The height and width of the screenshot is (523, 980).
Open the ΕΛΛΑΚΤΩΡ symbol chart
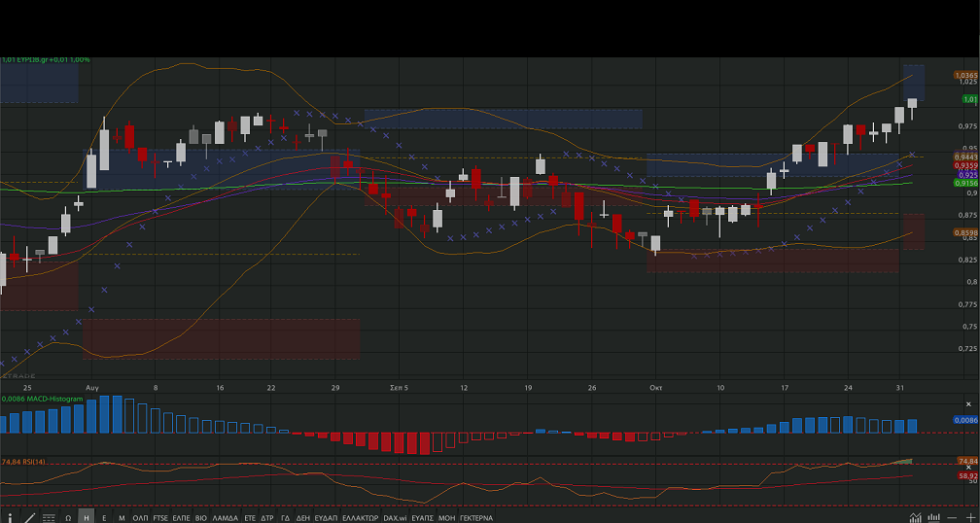361,518
